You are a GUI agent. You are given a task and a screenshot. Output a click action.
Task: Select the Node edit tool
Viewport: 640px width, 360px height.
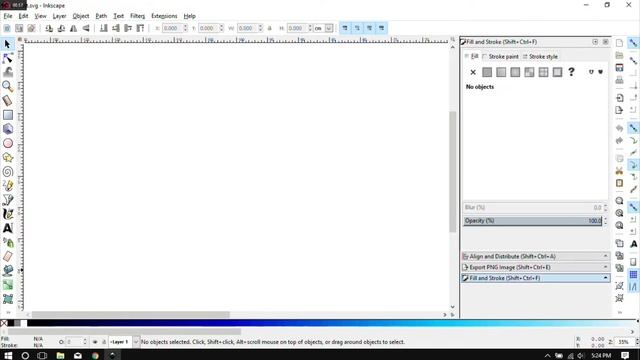7,58
